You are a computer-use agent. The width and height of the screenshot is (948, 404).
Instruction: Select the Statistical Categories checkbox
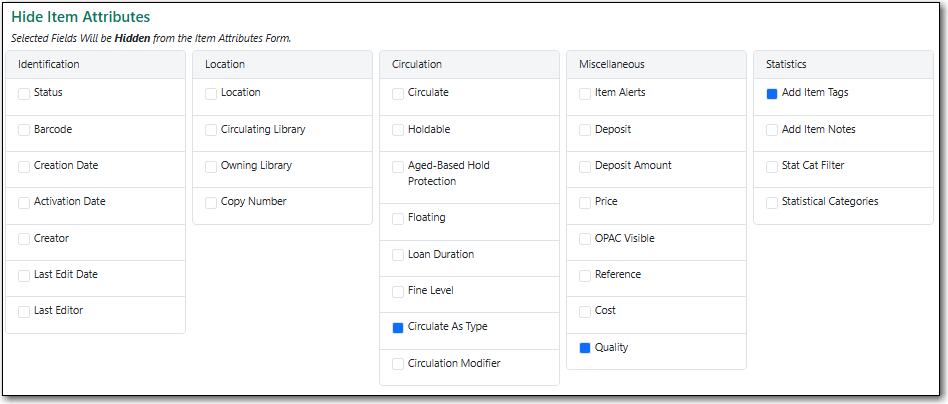[x=771, y=203]
